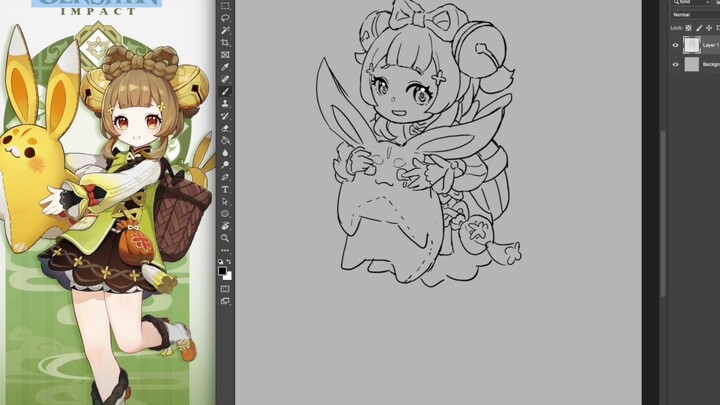Select the Dodge tool
Viewport: 720px width, 405px height.
[x=225, y=165]
